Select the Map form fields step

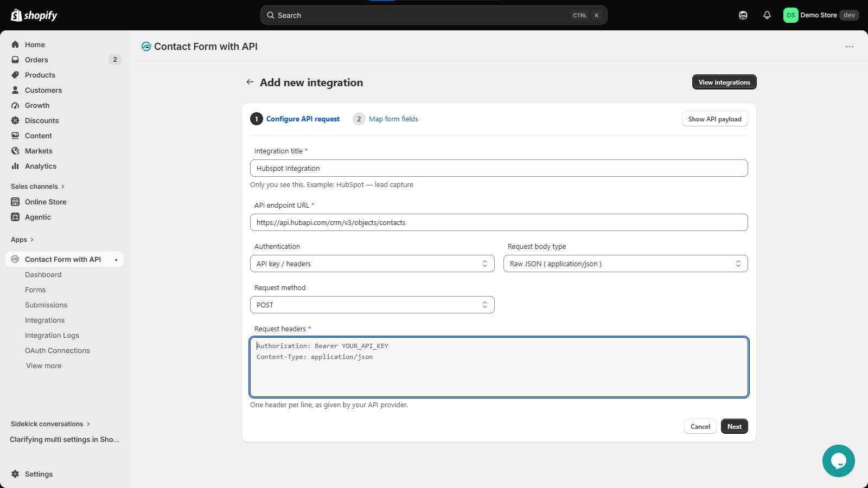tap(386, 119)
